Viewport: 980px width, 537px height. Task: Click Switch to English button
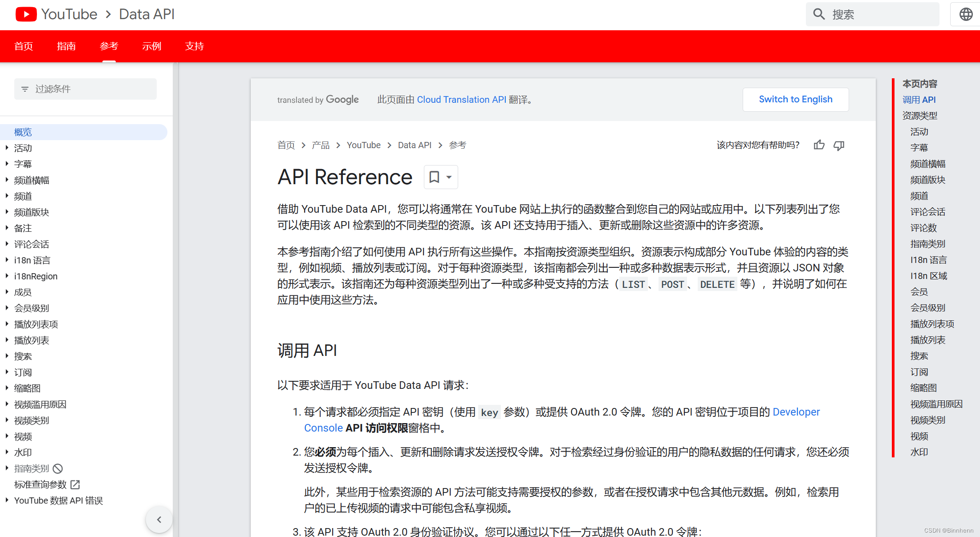pos(795,100)
